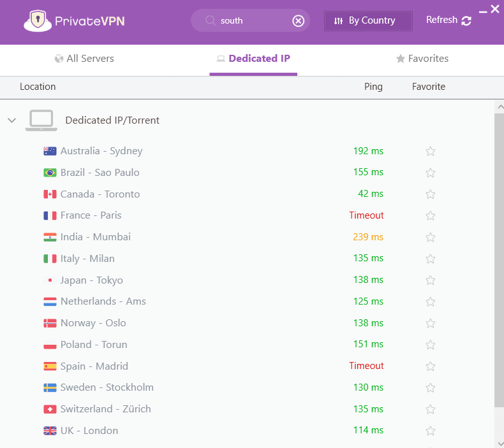Favorite the Norway - Oslo star
The image size is (504, 448).
431,323
